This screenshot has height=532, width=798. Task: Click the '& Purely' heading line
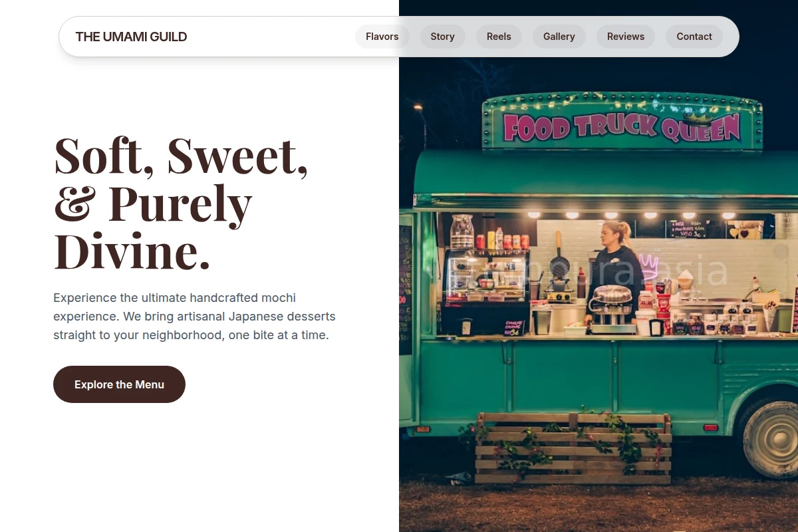[153, 203]
